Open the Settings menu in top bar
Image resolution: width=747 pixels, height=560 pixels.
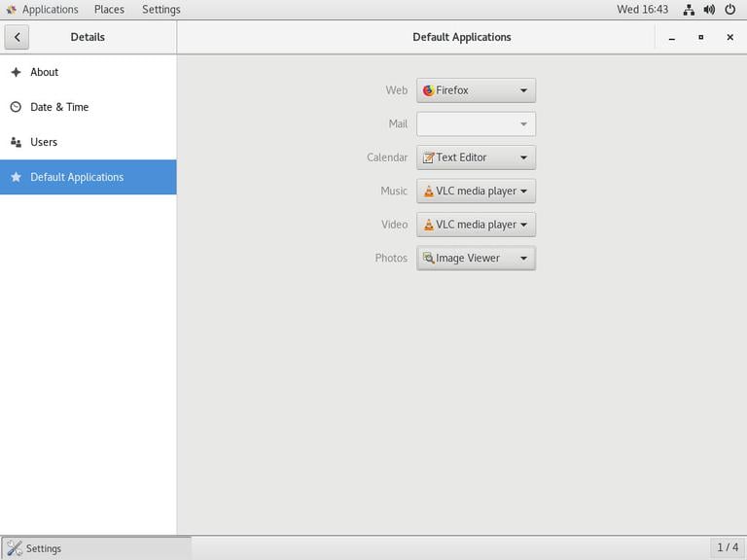tap(160, 10)
